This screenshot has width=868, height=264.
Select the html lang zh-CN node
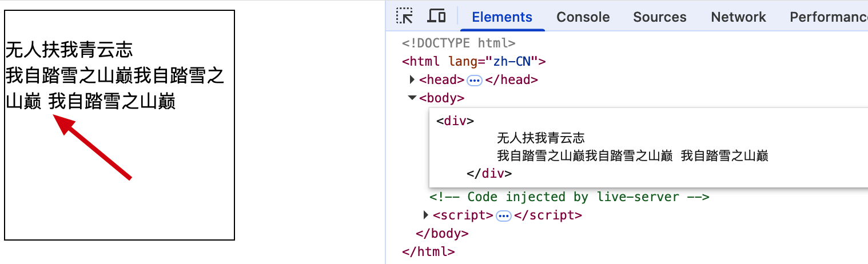[x=475, y=62]
